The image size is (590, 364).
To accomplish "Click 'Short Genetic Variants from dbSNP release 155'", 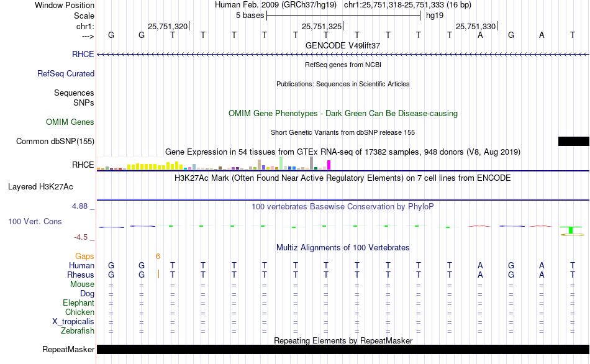I will (x=343, y=132).
